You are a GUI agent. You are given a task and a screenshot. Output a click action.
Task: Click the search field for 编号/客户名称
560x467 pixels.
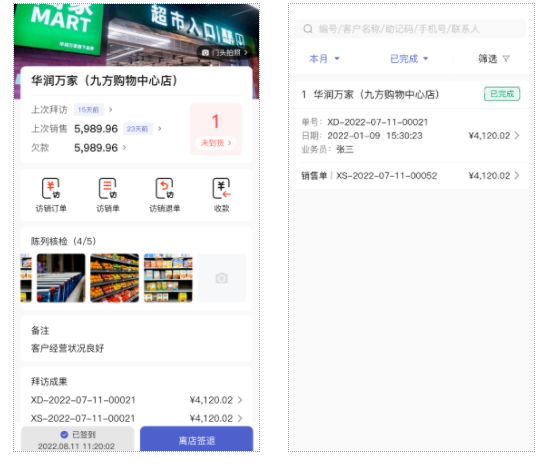[x=410, y=29]
